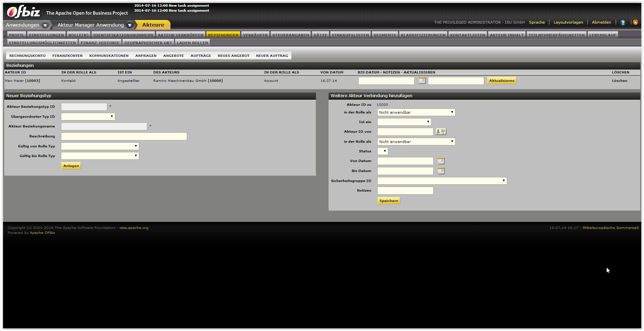The width and height of the screenshot is (644, 331).
Task: Open the Status dropdown
Action: pyautogui.click(x=383, y=151)
